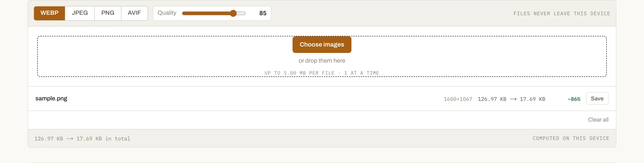Open the Choose images file picker

(322, 45)
